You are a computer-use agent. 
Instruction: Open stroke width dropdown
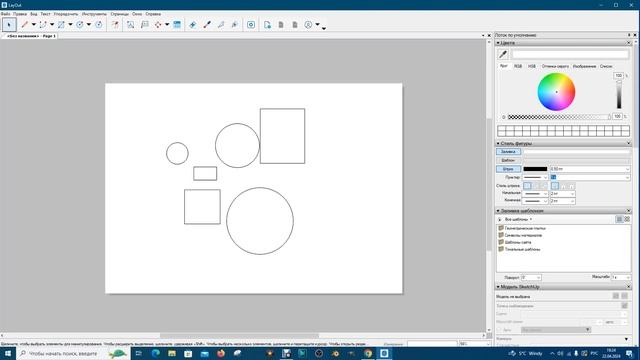627,169
